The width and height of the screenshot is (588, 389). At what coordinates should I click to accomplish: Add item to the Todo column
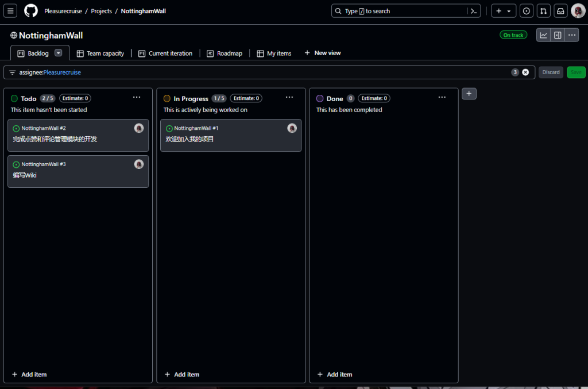29,375
